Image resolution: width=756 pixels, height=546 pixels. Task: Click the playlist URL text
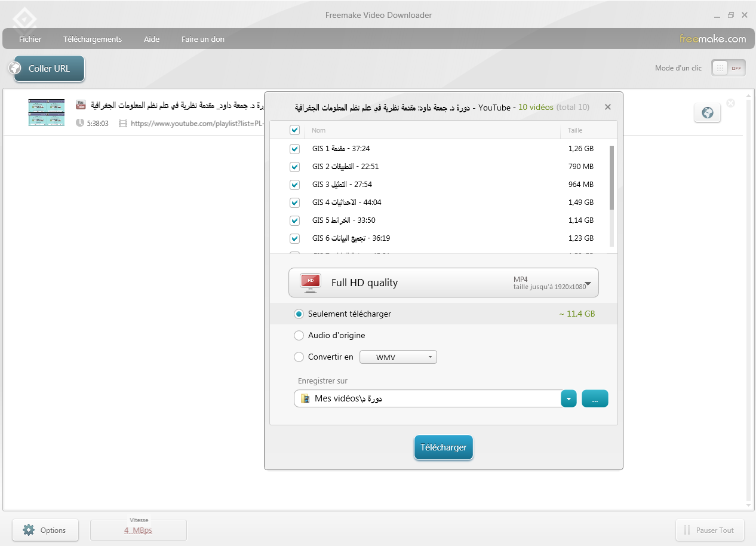(197, 124)
